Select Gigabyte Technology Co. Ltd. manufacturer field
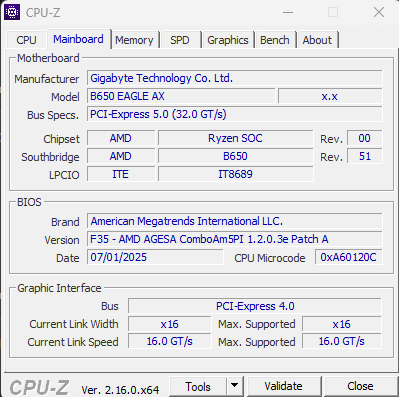 [x=235, y=78]
